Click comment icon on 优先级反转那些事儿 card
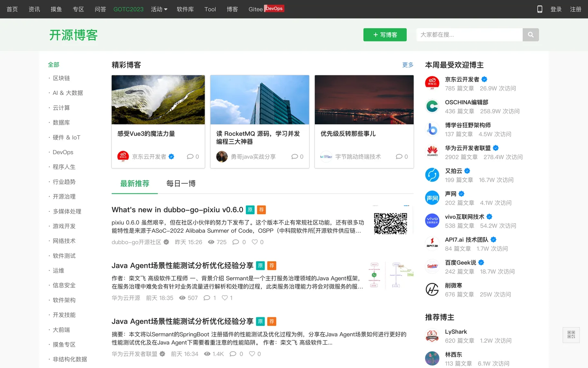The height and width of the screenshot is (368, 588). coord(399,157)
